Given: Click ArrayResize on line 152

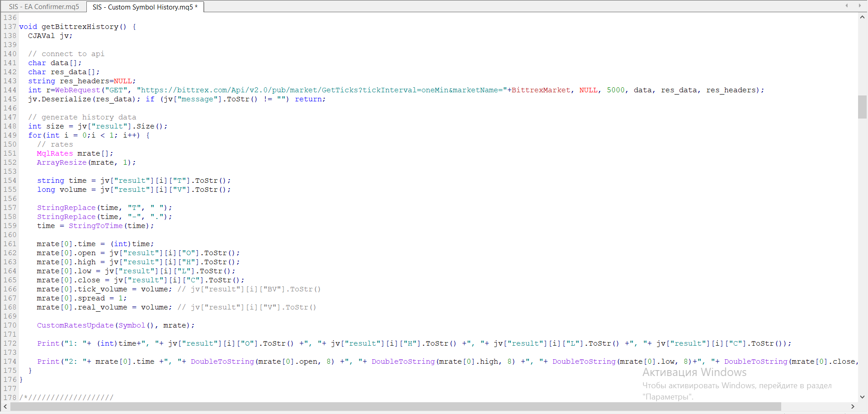Looking at the screenshot, I should tap(61, 162).
